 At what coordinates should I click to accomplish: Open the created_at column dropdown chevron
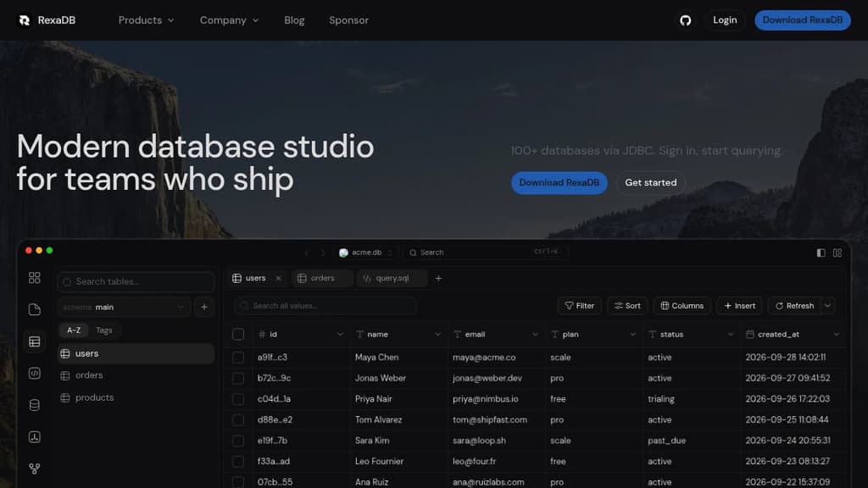[x=837, y=335]
